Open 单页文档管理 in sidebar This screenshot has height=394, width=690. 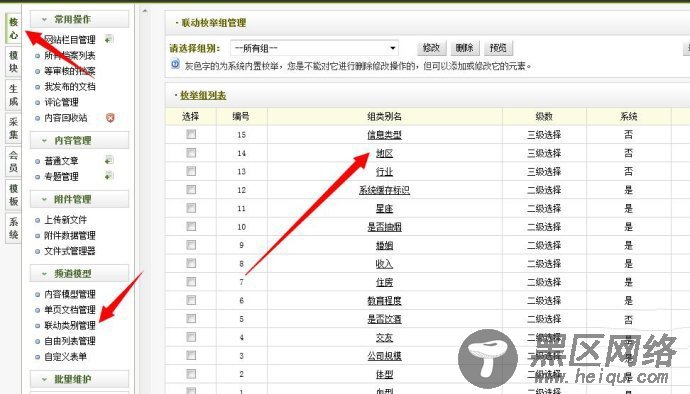click(x=70, y=309)
